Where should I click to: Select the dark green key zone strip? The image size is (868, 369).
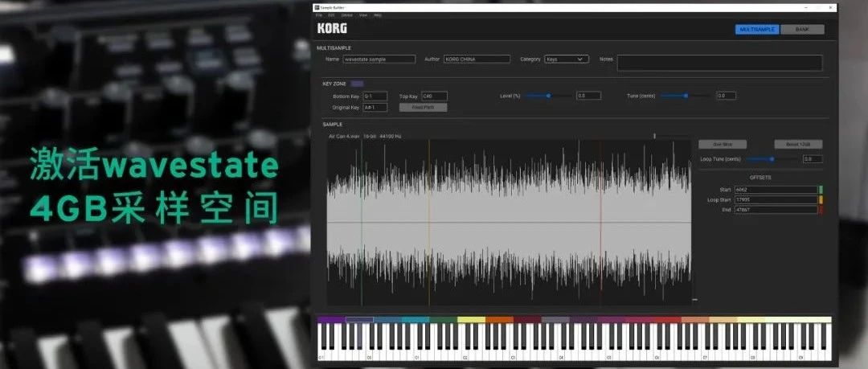(x=444, y=320)
